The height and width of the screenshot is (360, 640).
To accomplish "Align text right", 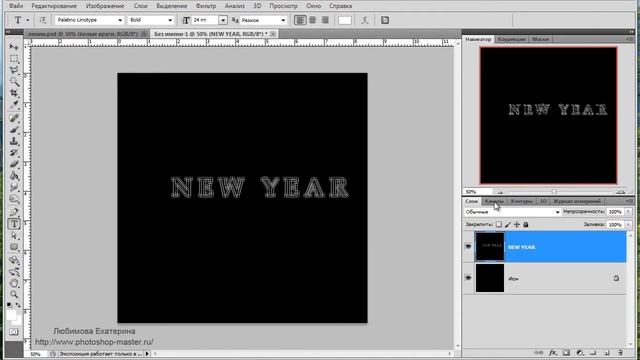I will pyautogui.click(x=325, y=20).
